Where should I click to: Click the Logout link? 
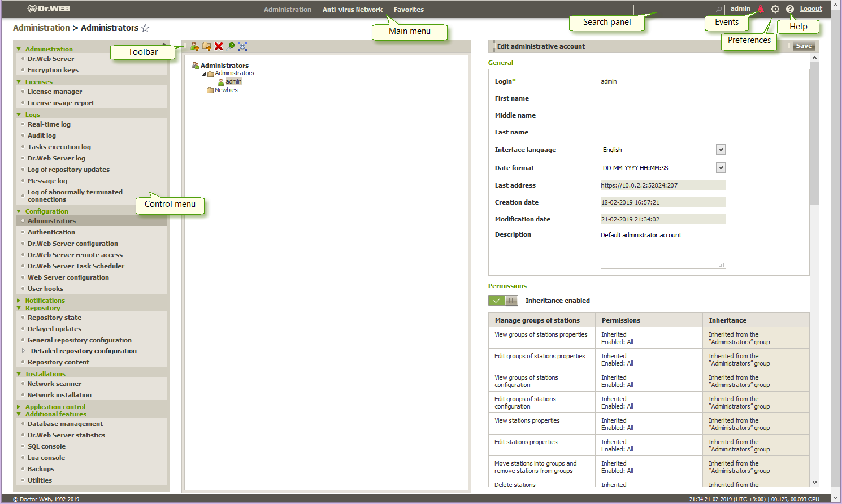coord(811,8)
